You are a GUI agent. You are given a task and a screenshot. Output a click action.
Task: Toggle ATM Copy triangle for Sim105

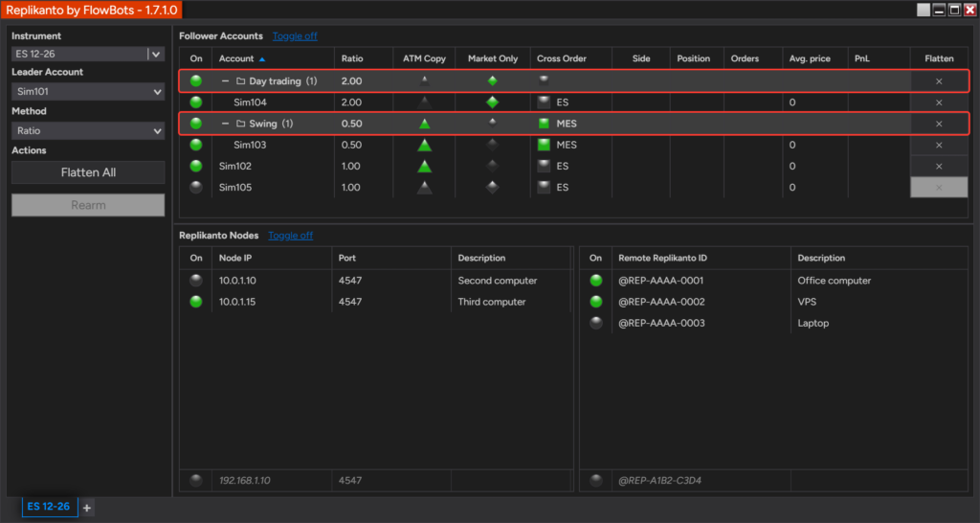424,187
